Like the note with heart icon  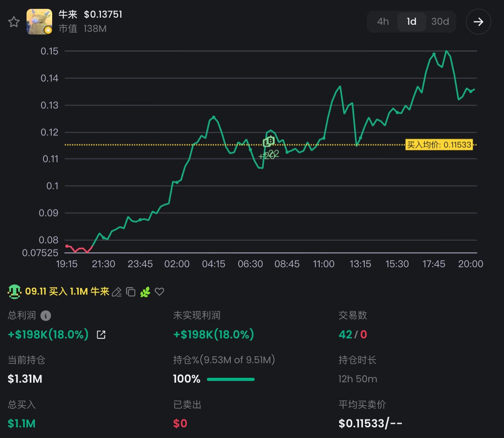click(x=160, y=292)
